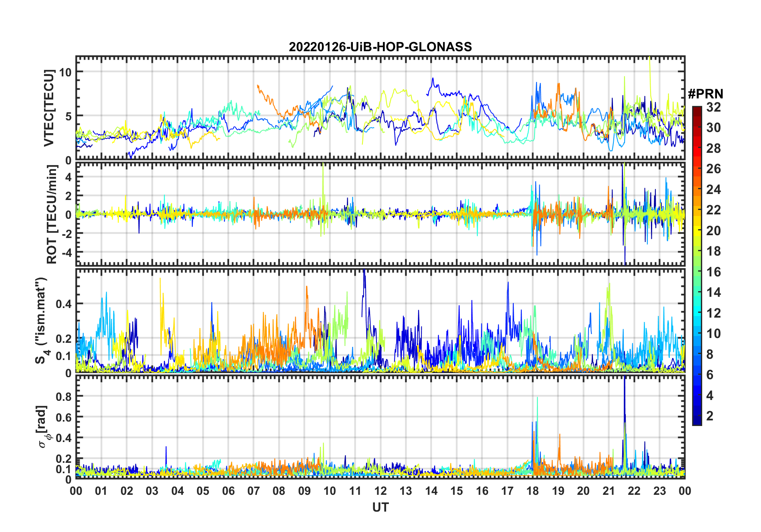
Task: Click colorbar tick label 16
Action: [x=713, y=272]
